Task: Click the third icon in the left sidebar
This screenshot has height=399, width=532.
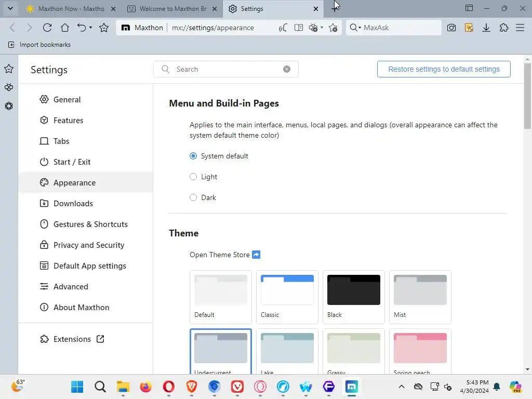Action: click(x=9, y=106)
